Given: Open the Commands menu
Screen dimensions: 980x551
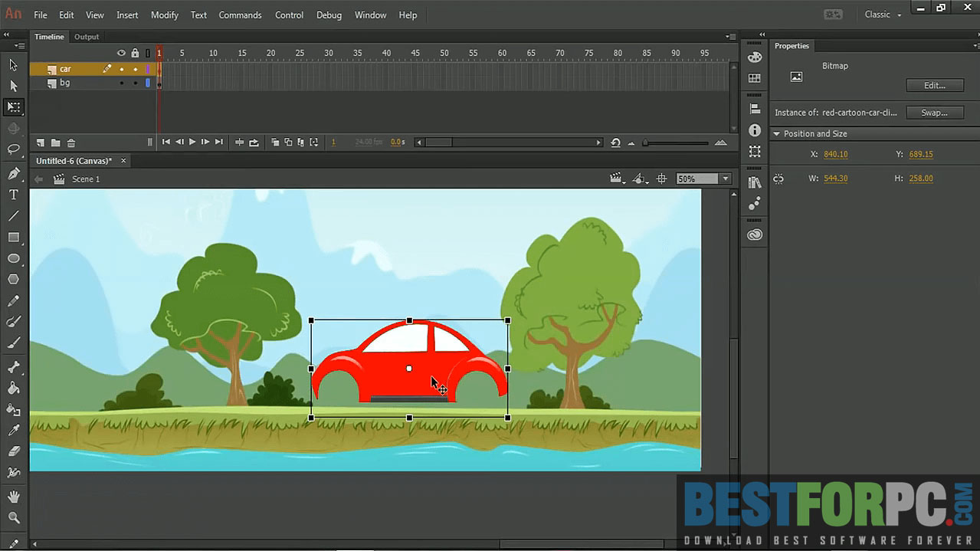Looking at the screenshot, I should (x=240, y=15).
